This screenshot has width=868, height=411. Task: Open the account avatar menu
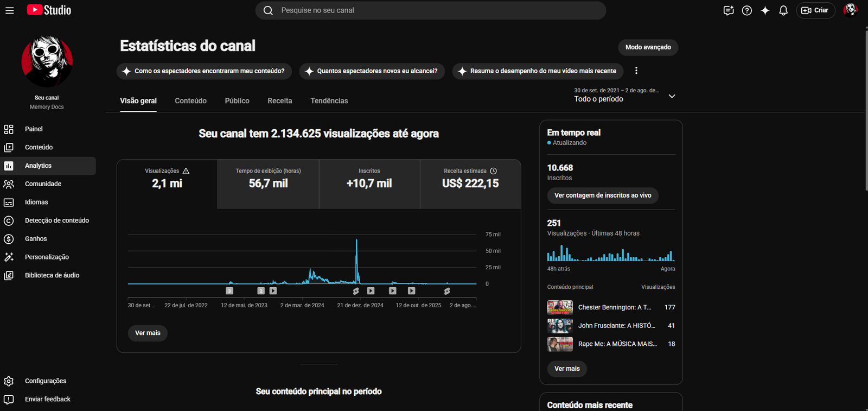click(850, 10)
